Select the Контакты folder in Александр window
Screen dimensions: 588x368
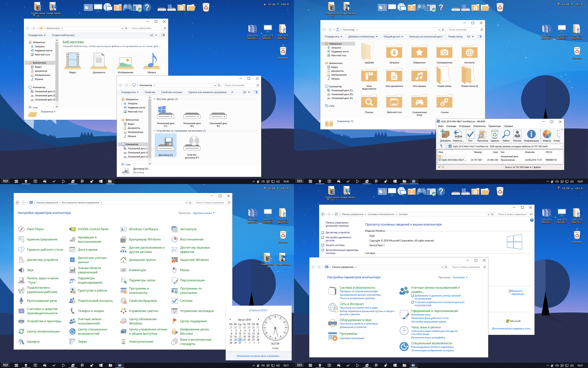469,54
